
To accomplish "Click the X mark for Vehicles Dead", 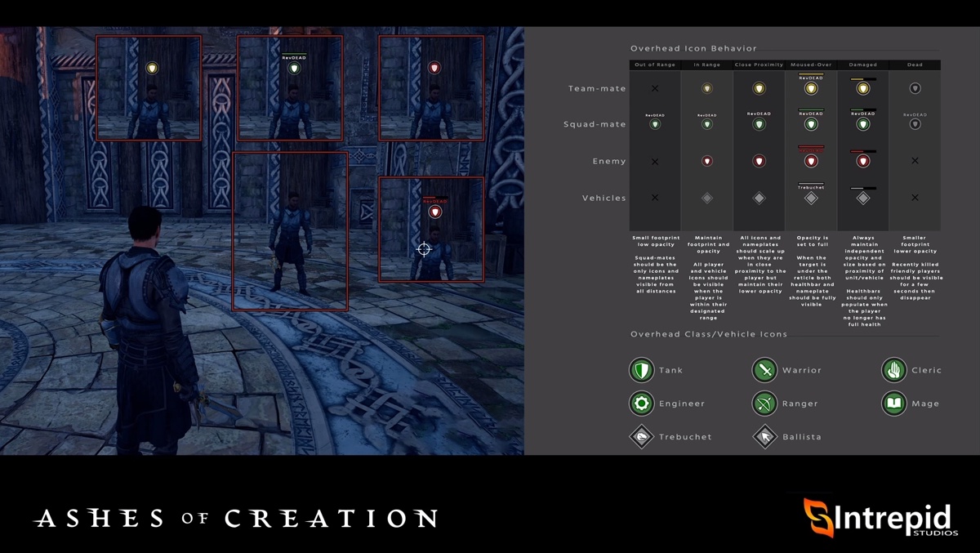I will point(915,198).
